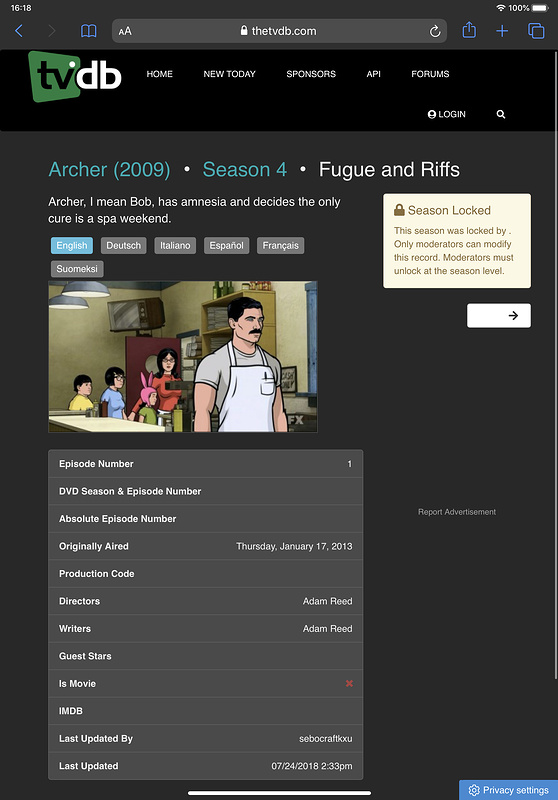Open the aA reader text options

125,31
